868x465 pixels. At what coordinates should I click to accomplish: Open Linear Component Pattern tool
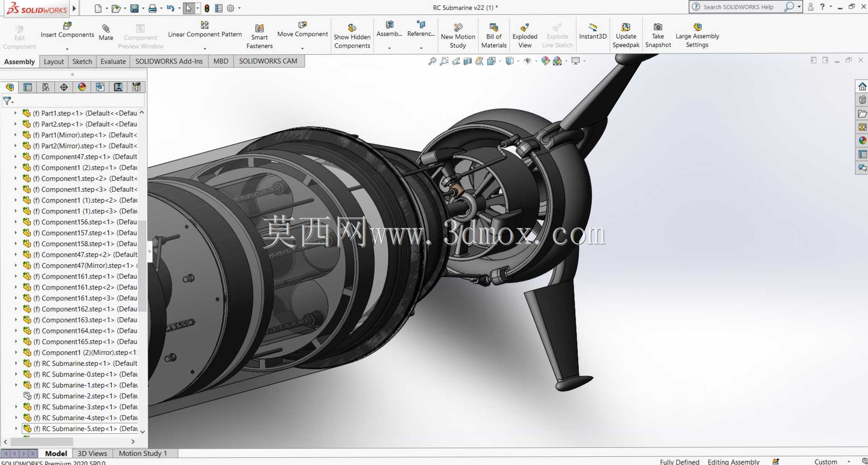click(x=205, y=30)
